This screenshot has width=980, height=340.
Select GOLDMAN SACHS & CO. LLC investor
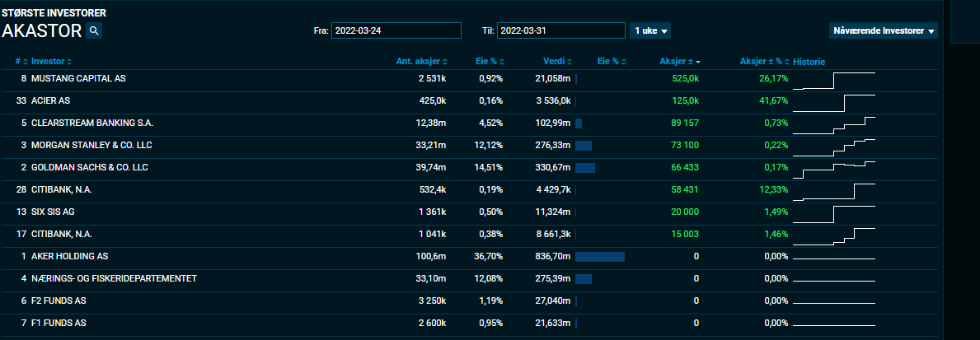[89, 167]
